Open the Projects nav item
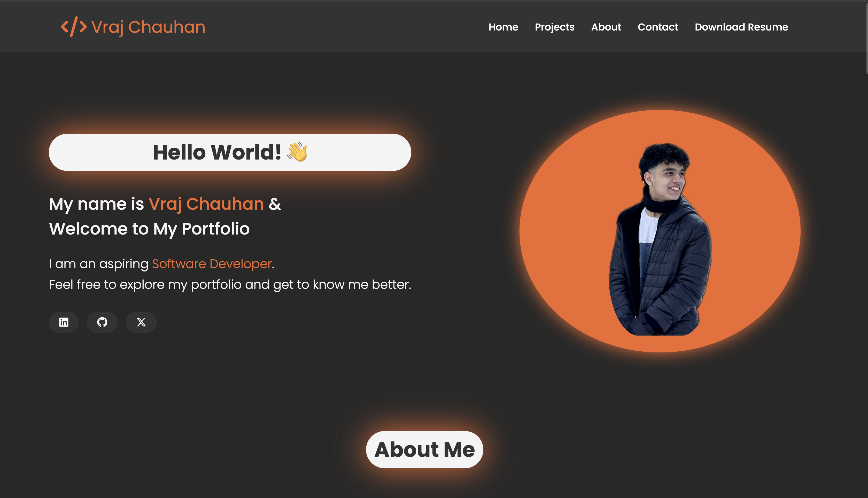The height and width of the screenshot is (498, 868). pyautogui.click(x=555, y=27)
